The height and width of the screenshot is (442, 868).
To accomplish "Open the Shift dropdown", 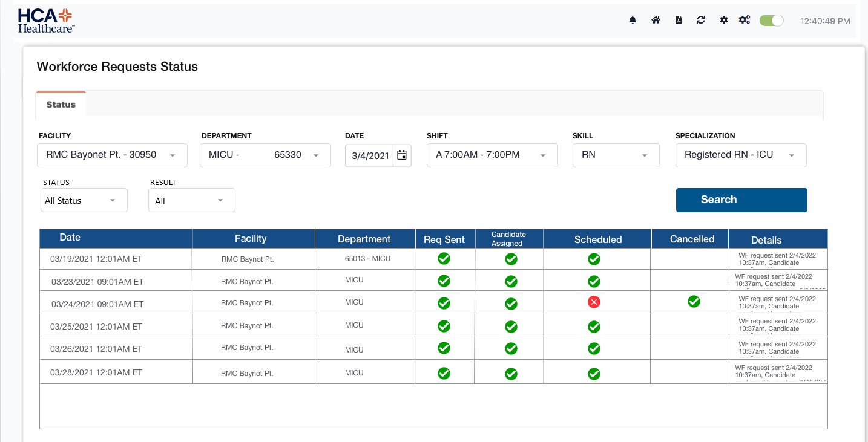I will 492,155.
